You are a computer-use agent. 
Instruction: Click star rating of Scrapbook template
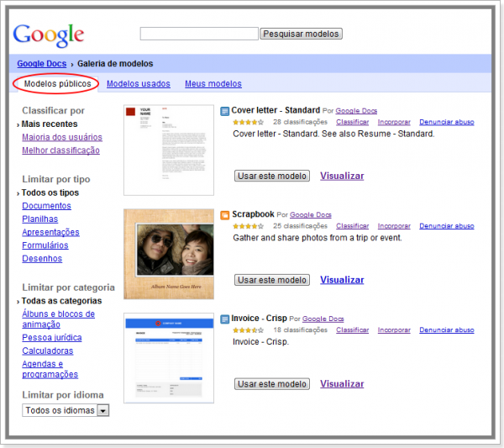[248, 226]
